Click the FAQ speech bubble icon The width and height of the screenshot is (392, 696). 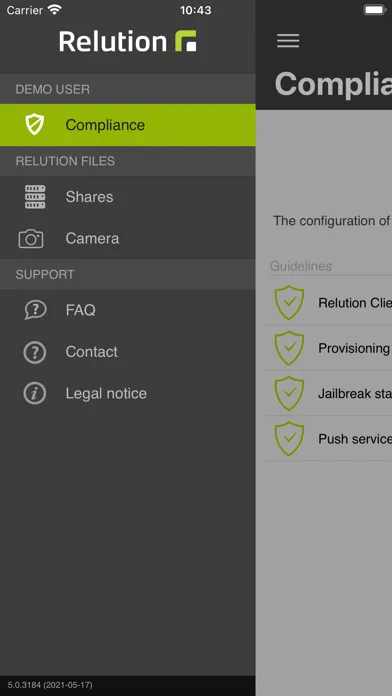coord(35,310)
